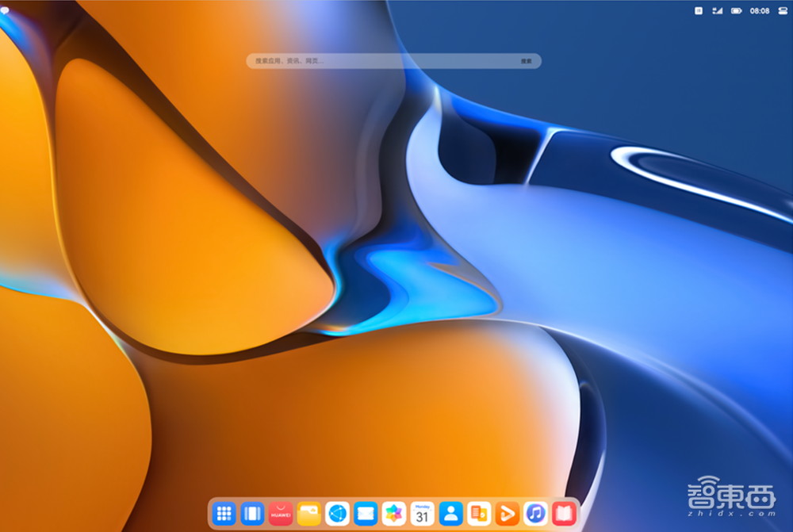The width and height of the screenshot is (793, 532).
Task: Open the Gallery colorful flower icon
Action: pos(394,514)
